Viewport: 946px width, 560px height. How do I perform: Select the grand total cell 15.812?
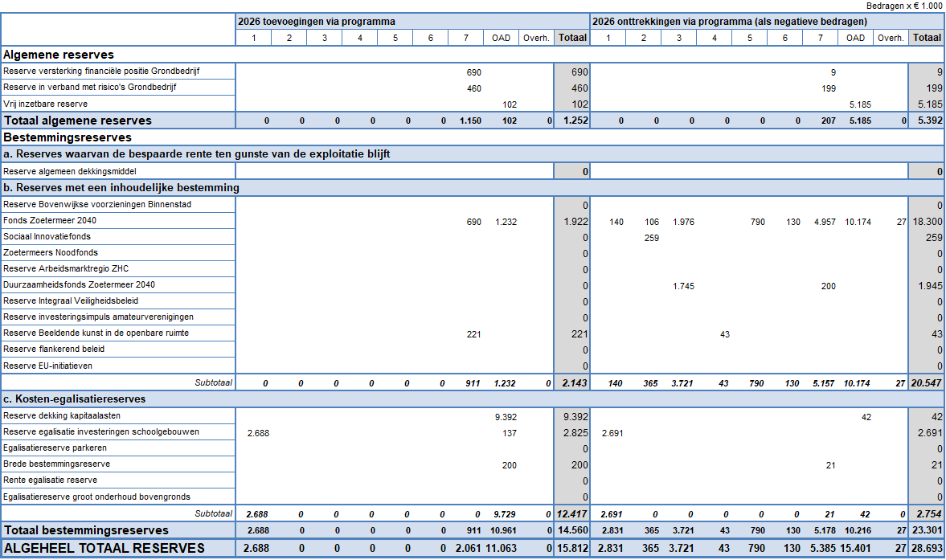point(572,549)
